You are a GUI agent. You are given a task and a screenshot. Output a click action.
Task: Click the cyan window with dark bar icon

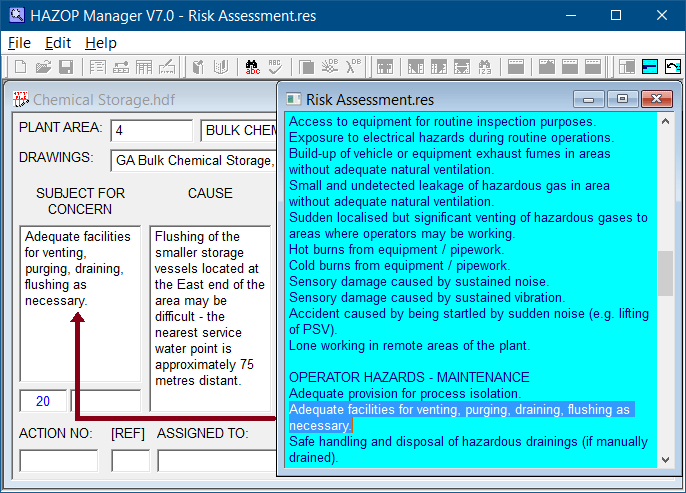click(650, 67)
